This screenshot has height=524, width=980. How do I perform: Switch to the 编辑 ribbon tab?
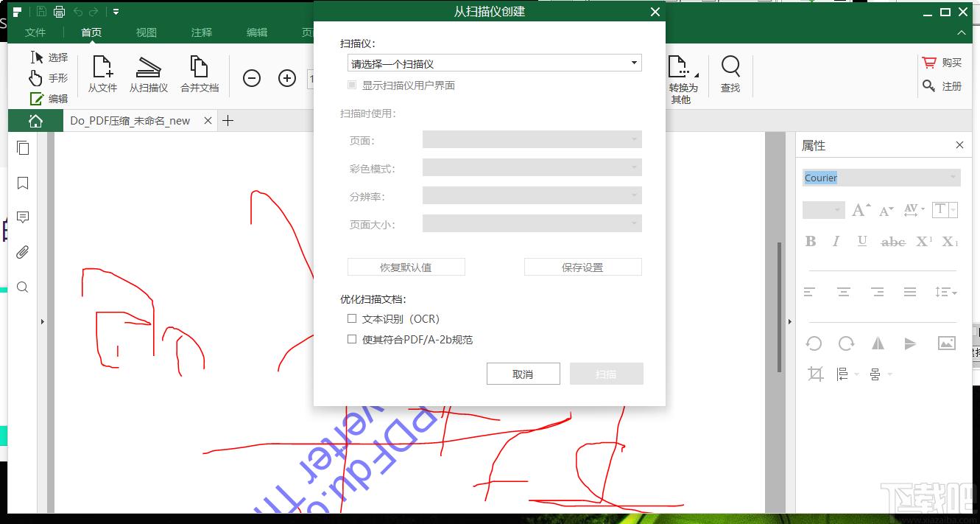257,32
